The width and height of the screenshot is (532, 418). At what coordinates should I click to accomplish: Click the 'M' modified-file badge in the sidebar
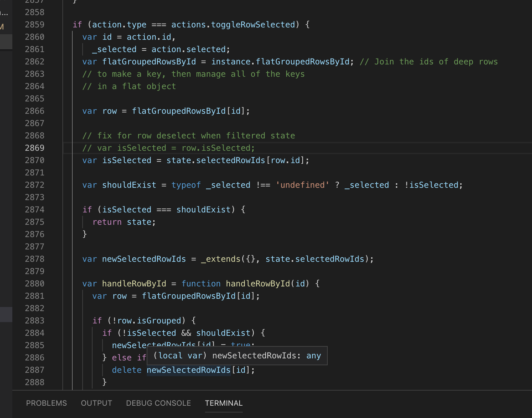tap(3, 27)
